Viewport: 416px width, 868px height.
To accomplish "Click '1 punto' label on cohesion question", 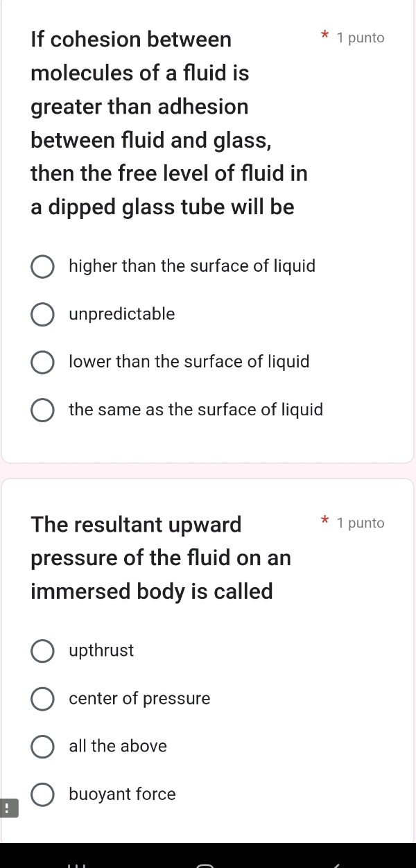I will 360,38.
